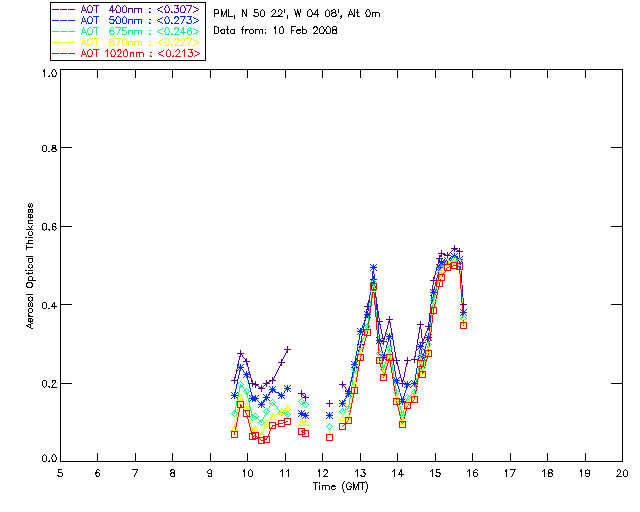Viewport: 640px width, 512px height.
Task: Click the first purple plus marker near 9.6 hours
Action: [x=234, y=381]
